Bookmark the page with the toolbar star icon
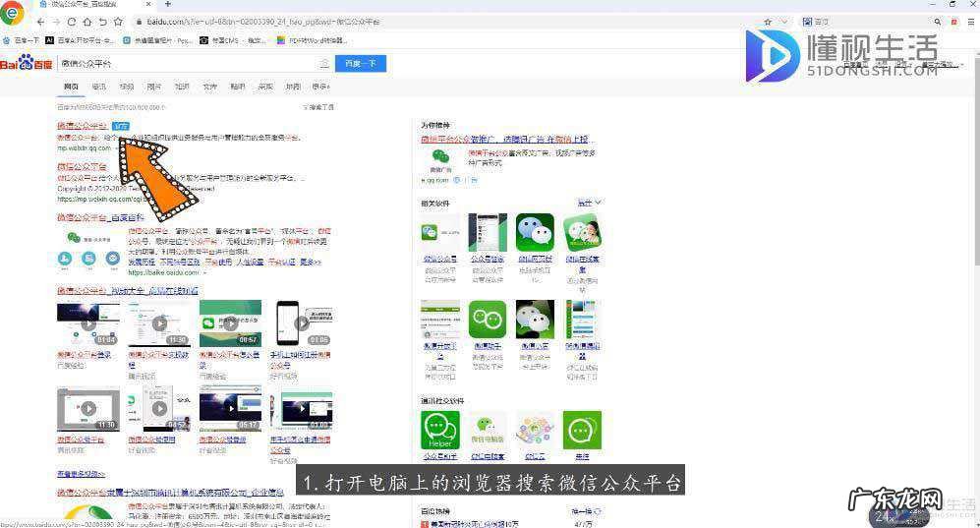Viewport: 980px width, 528px height. [118, 22]
